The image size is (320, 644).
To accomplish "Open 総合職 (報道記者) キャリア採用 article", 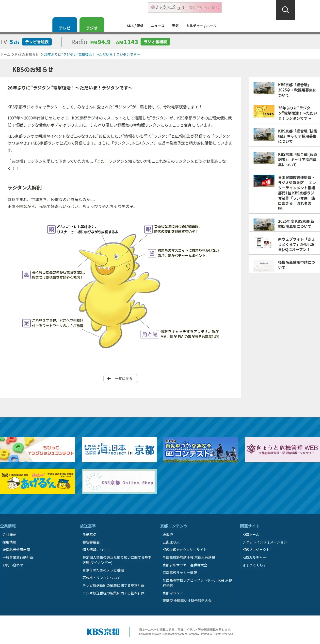I will [297, 160].
